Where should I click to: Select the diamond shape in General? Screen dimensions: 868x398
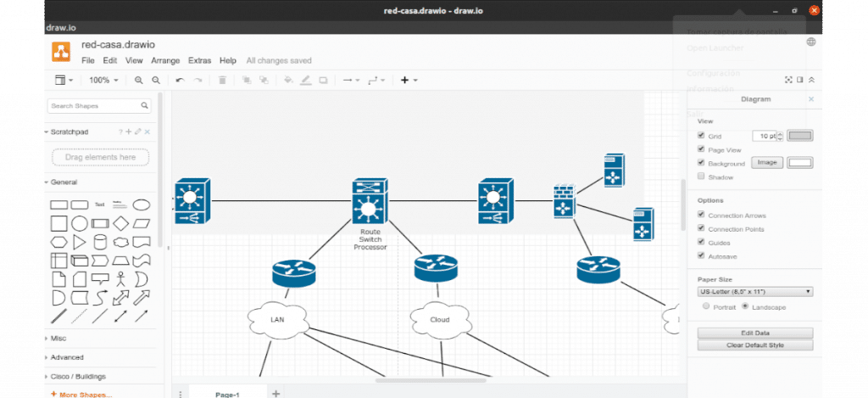point(120,223)
